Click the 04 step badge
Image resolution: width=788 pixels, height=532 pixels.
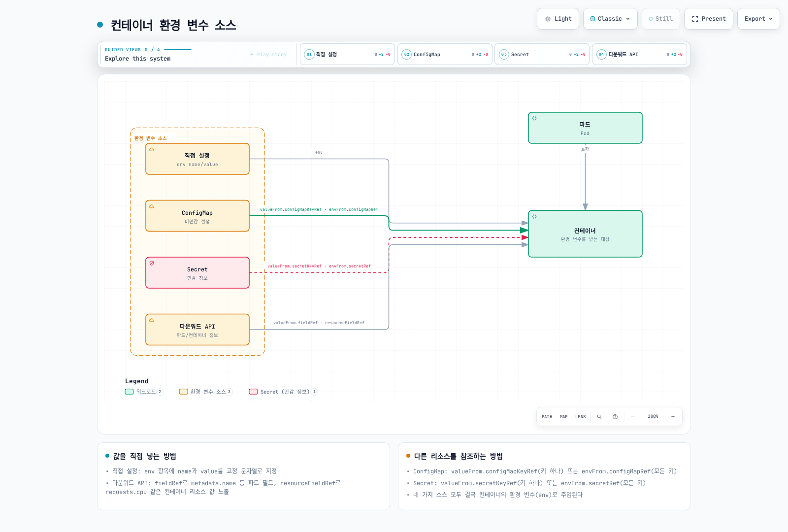tap(601, 54)
